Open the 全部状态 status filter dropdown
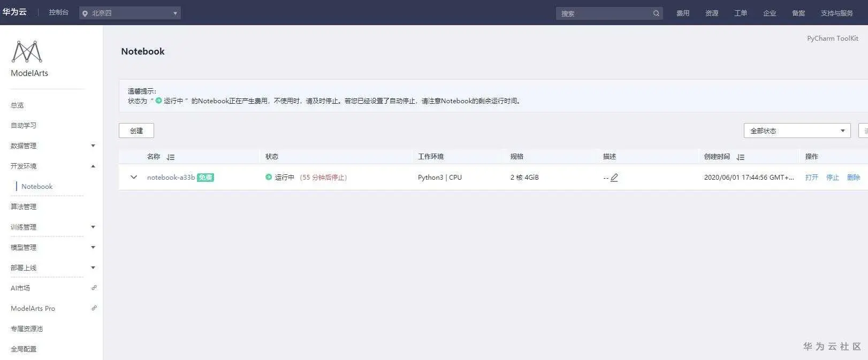 797,131
